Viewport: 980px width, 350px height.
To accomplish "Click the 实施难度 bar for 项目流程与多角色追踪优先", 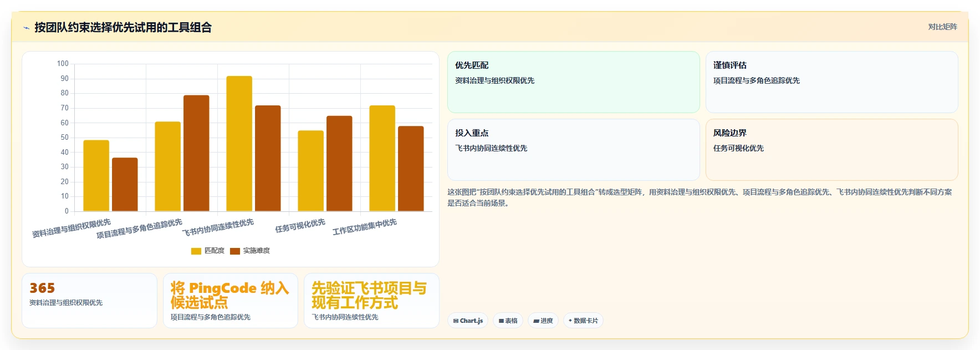I will (196, 153).
